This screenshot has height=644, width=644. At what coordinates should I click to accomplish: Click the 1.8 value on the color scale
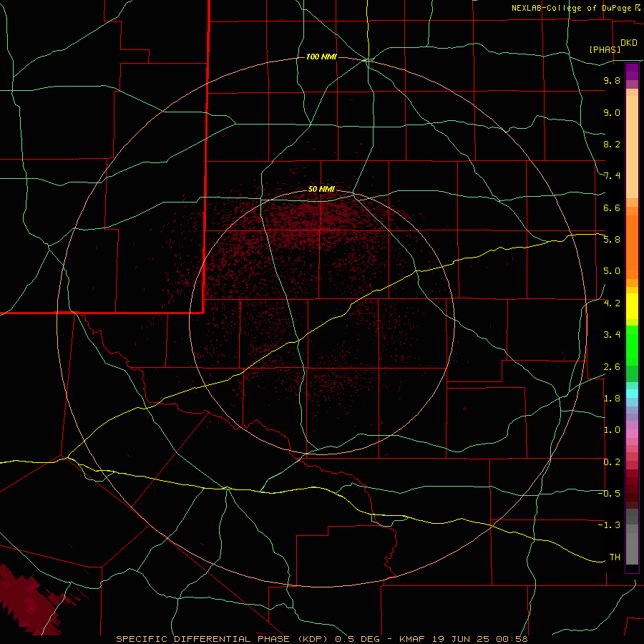coord(612,399)
